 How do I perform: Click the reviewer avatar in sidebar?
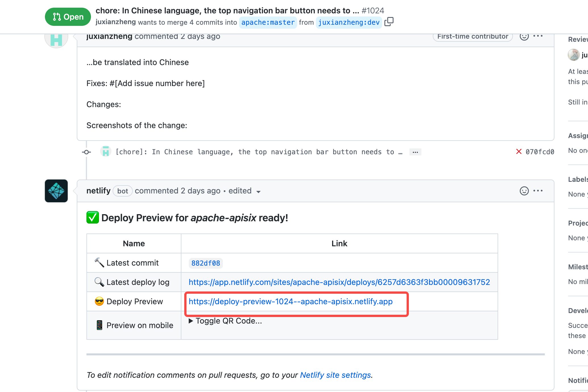(x=573, y=55)
